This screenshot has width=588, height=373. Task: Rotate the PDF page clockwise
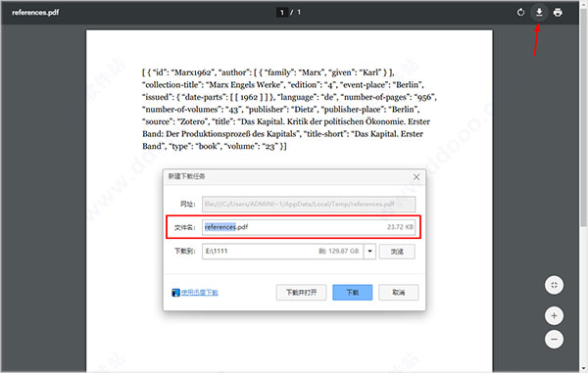point(520,13)
